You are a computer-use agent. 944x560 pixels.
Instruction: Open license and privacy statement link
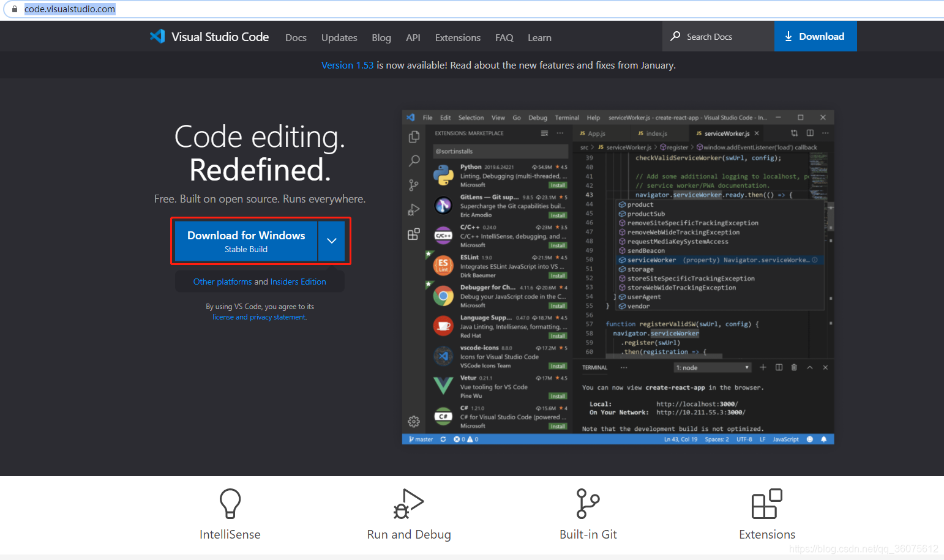pyautogui.click(x=260, y=317)
